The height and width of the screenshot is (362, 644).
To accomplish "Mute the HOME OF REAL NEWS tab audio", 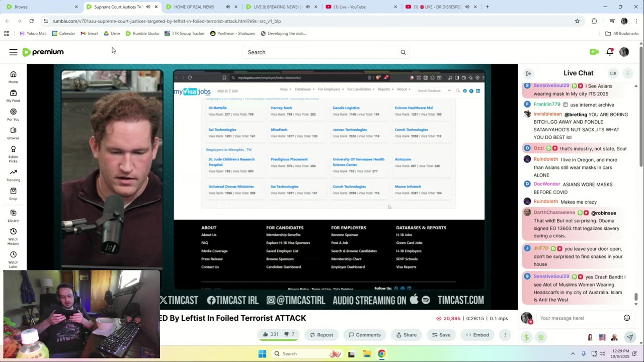I will (227, 7).
